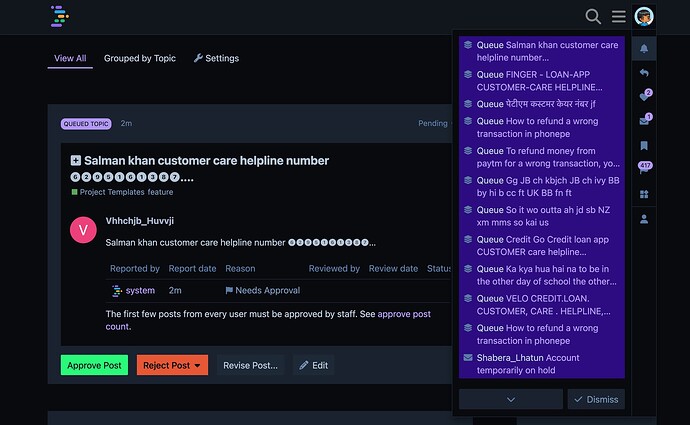Image resolution: width=690 pixels, height=425 pixels.
Task: Click the Needs Approval reason text
Action: 268,290
